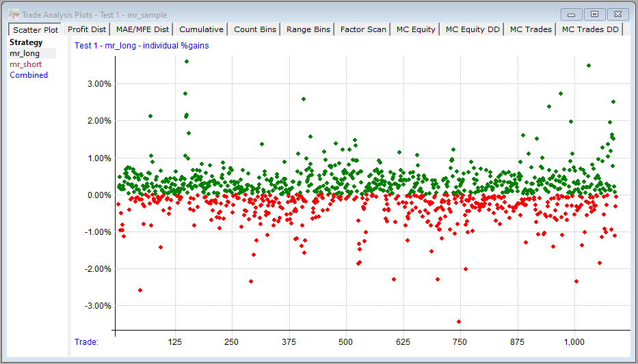Click the 125 x-axis tick label
The height and width of the screenshot is (364, 638).
174,341
